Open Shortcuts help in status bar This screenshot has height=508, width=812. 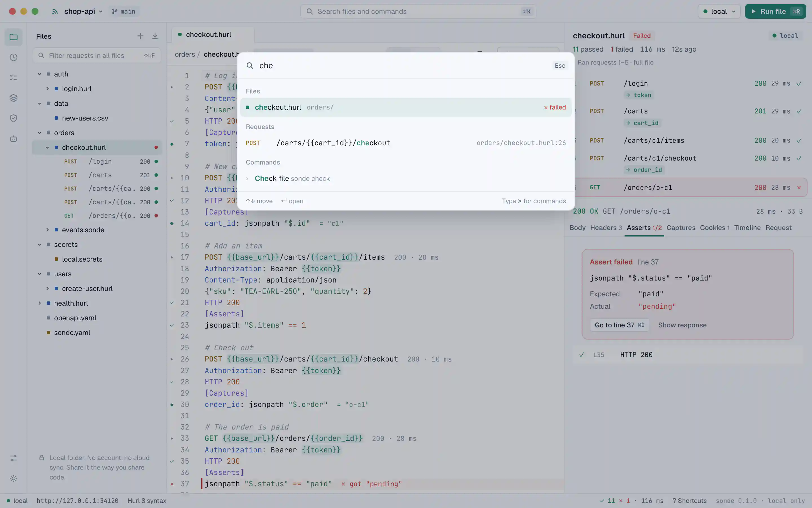690,501
